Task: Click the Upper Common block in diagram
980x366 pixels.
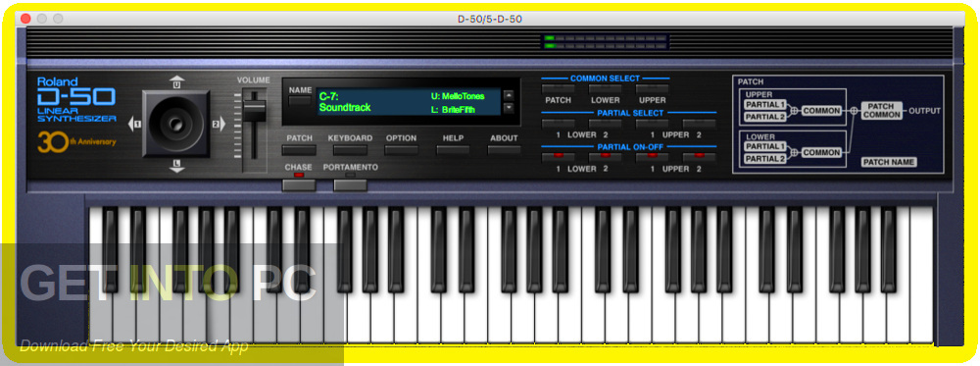Action: tap(822, 111)
